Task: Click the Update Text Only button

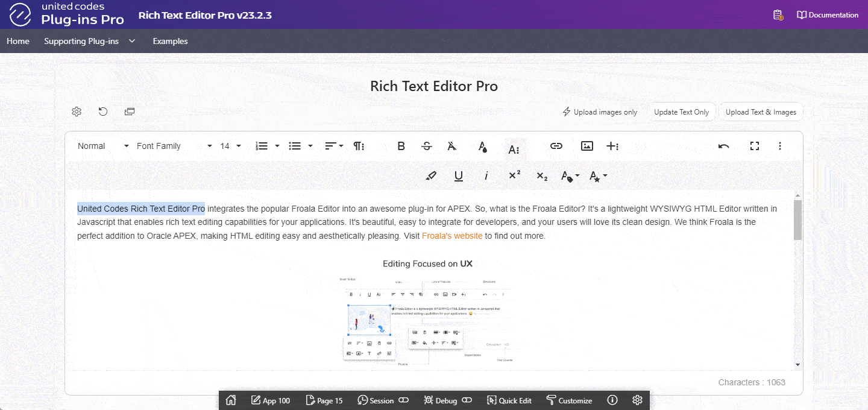Action: [682, 112]
